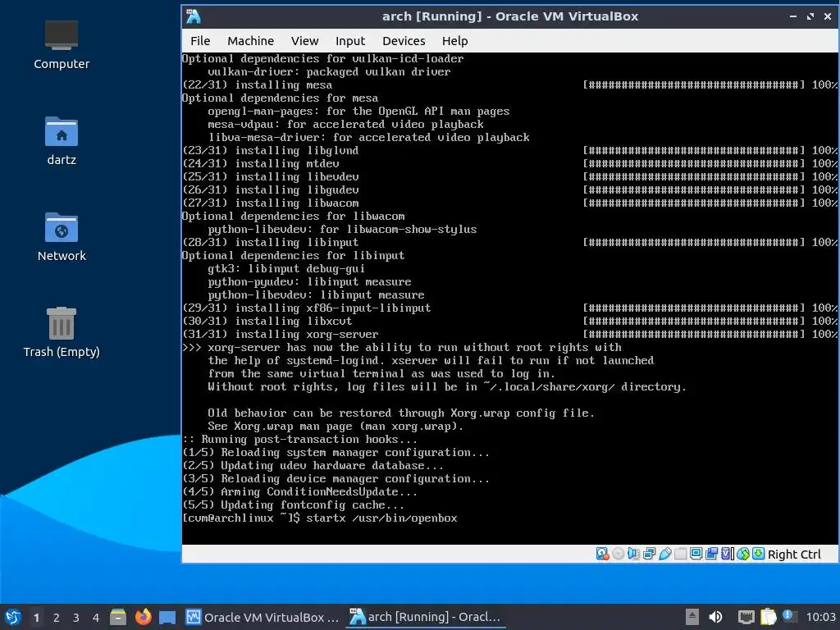Image resolution: width=840 pixels, height=630 pixels.
Task: Select the arch [Running] taskbar button
Action: [x=426, y=617]
